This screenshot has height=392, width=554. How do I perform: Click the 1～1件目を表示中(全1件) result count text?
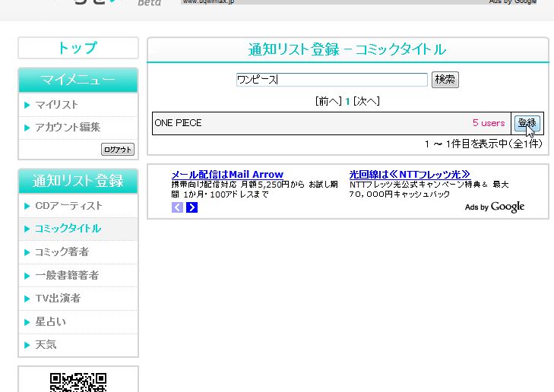coord(483,144)
